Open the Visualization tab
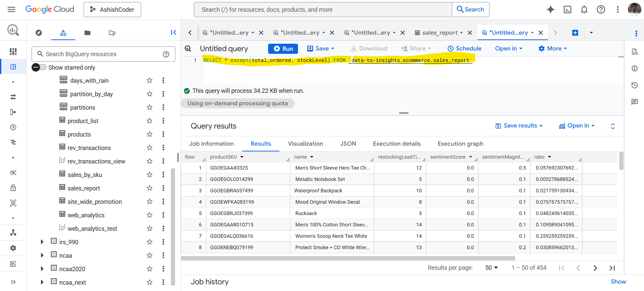Image resolution: width=644 pixels, height=291 pixels. (x=305, y=144)
